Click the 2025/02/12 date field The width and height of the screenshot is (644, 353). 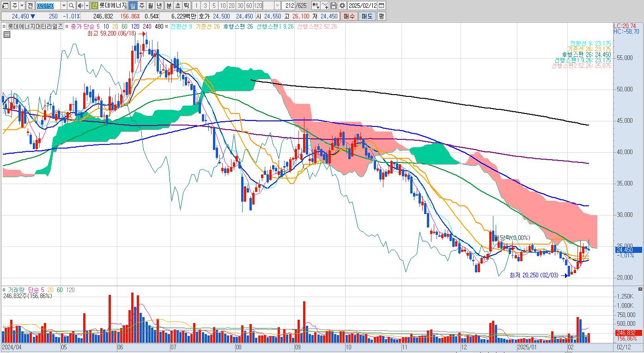pos(363,6)
